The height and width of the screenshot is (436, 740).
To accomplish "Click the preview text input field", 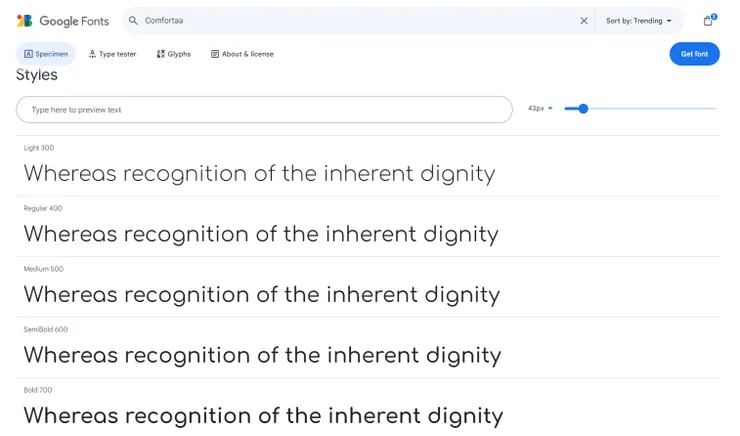I will pyautogui.click(x=264, y=109).
